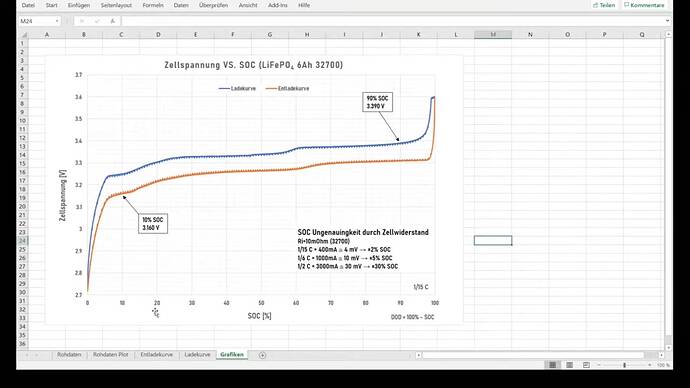Viewport: 690px width, 388px height.
Task: Click the cancel entry X icon
Action: [x=82, y=21]
